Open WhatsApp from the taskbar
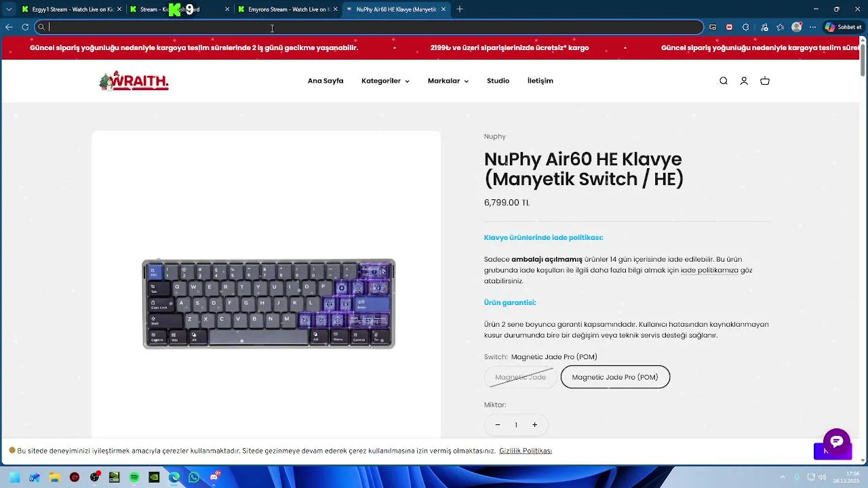This screenshot has width=868, height=488. click(194, 477)
